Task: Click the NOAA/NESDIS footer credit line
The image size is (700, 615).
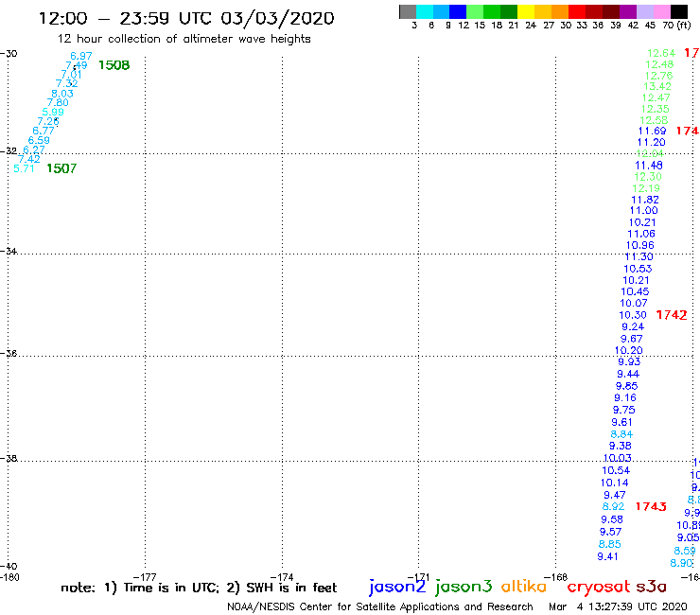Action: [380, 606]
